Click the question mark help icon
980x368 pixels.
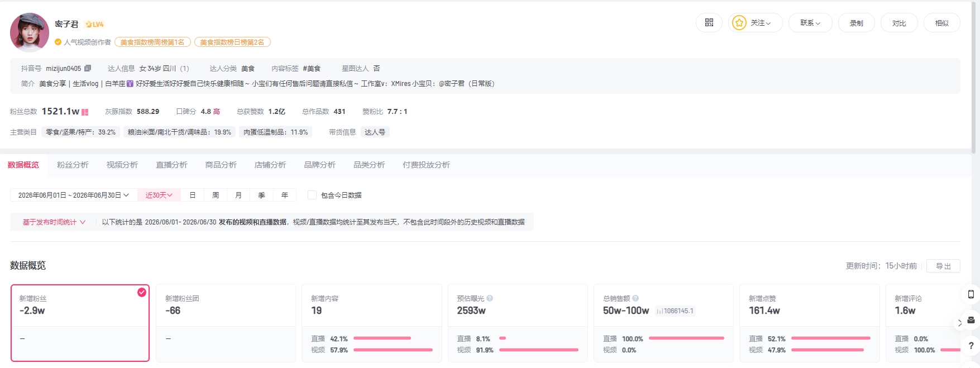click(971, 346)
